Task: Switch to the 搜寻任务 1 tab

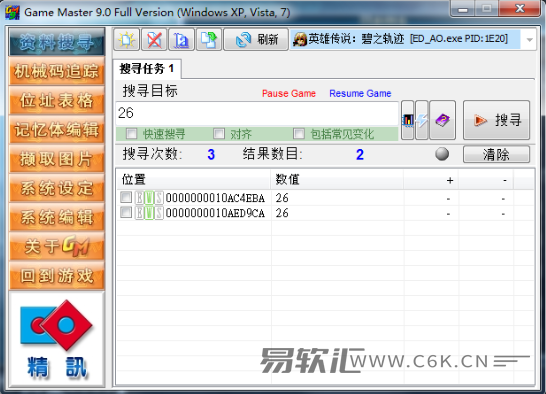Action: (147, 69)
